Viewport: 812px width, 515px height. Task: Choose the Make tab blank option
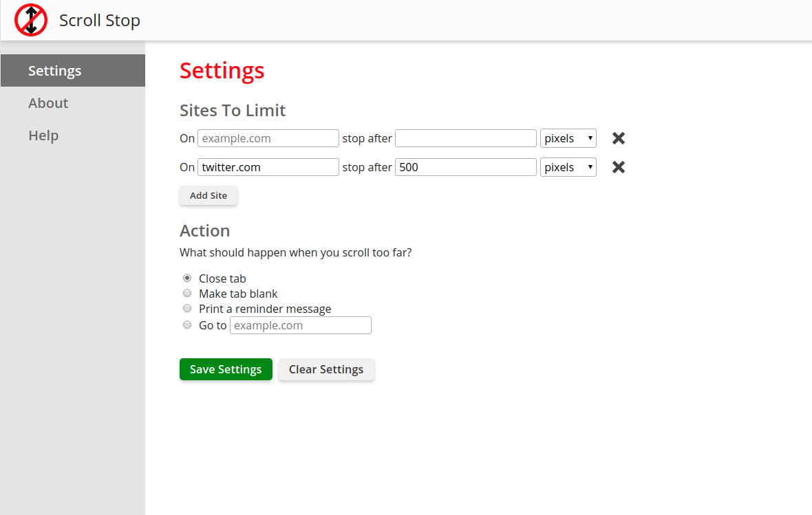click(x=187, y=293)
